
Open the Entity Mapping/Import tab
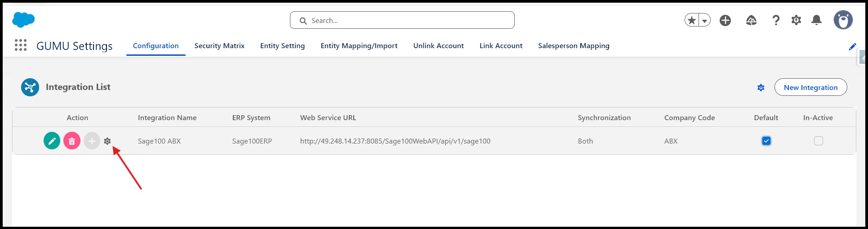tap(359, 46)
